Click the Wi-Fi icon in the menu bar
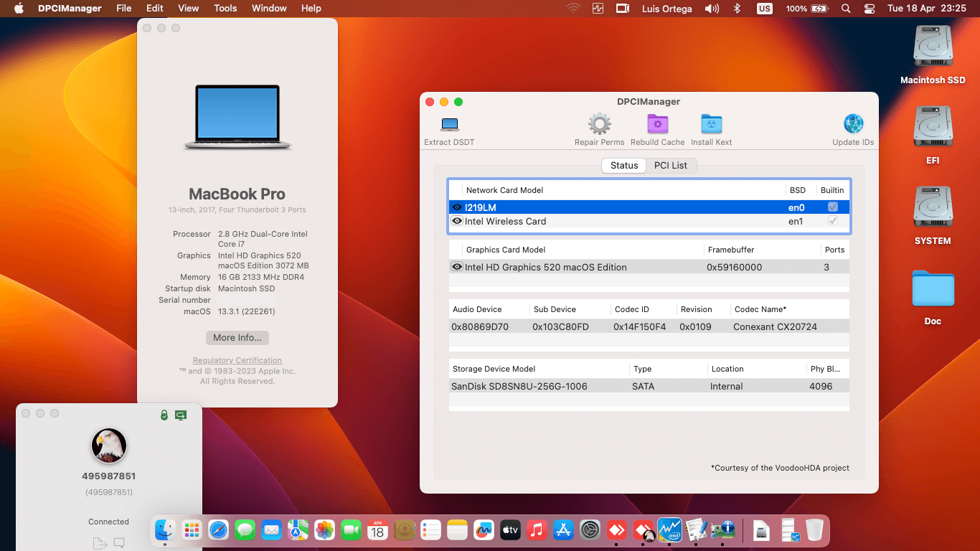 click(573, 9)
